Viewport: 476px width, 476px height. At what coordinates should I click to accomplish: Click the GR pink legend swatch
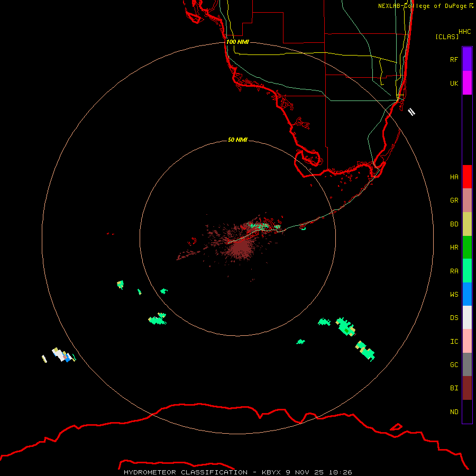pyautogui.click(x=467, y=200)
